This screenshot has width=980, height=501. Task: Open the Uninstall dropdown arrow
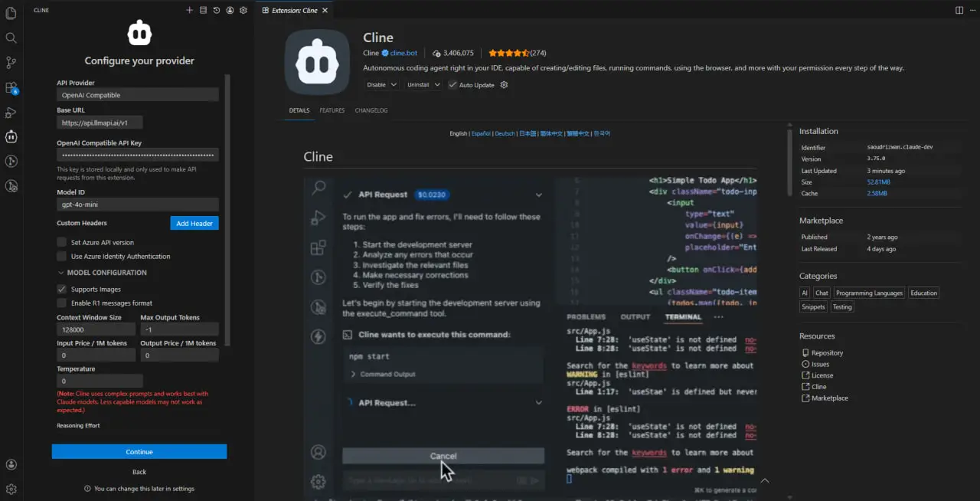click(x=437, y=85)
